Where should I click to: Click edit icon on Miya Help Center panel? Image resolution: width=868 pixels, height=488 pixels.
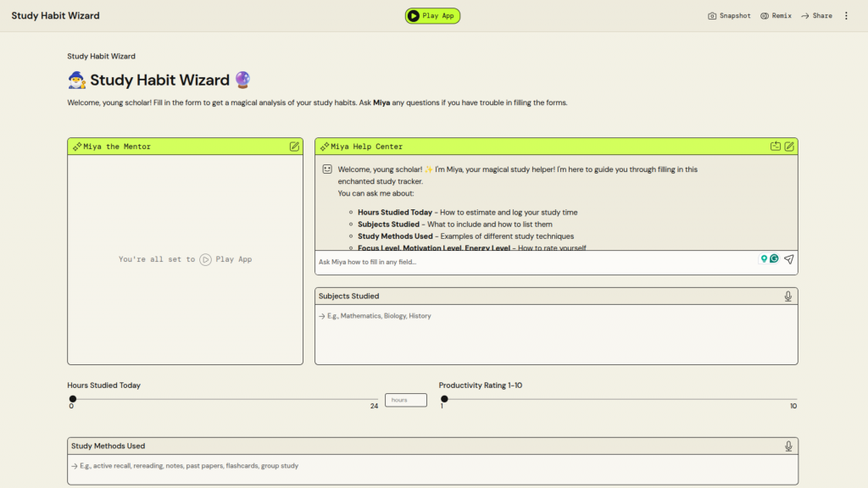point(789,147)
